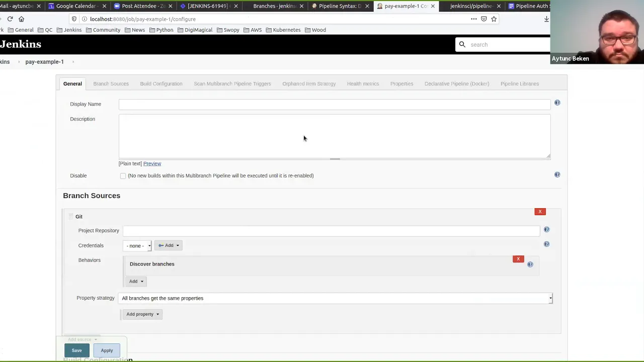Open the description Preview link
Viewport: 644px width, 362px height.
click(152, 163)
